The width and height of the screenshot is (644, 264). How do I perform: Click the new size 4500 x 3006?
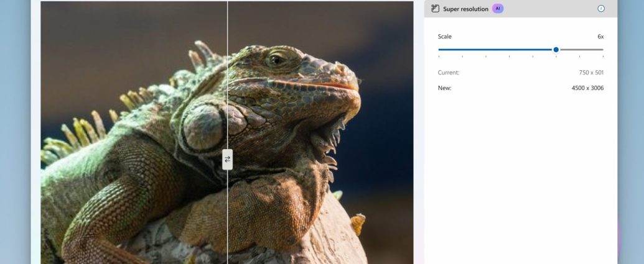click(x=587, y=88)
